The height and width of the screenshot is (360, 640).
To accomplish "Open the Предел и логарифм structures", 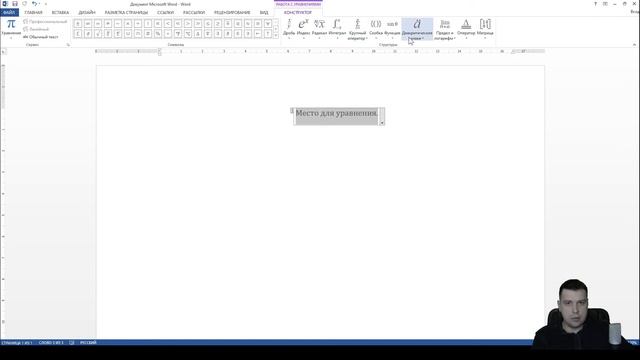I will [x=444, y=29].
